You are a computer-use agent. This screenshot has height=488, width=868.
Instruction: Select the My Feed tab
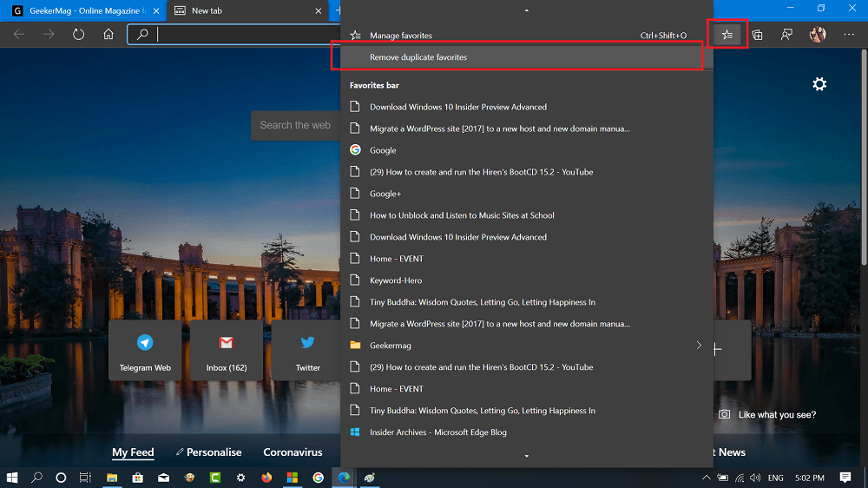[x=133, y=452]
